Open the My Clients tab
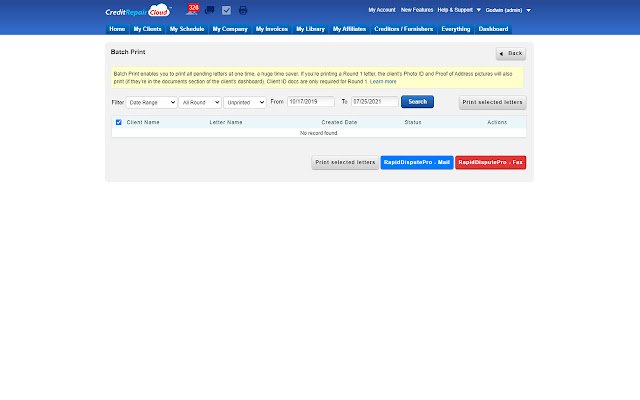Screen dimensions: 640x400 (x=147, y=29)
